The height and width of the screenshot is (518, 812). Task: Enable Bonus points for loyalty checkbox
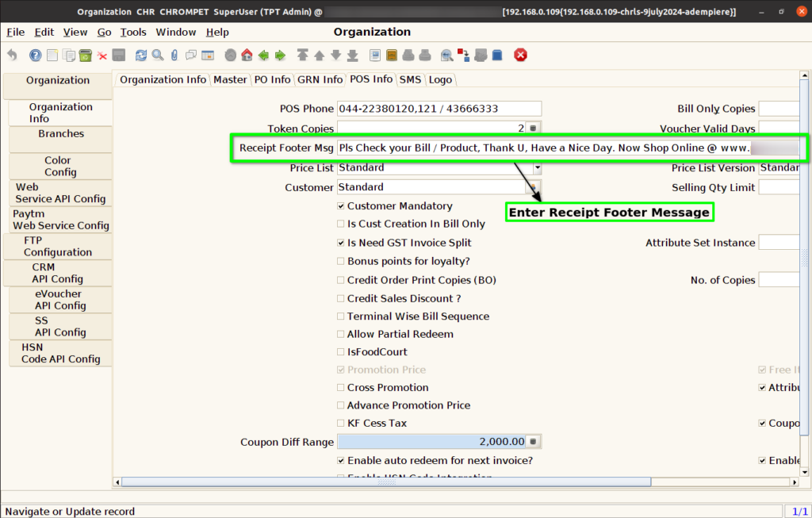point(341,261)
